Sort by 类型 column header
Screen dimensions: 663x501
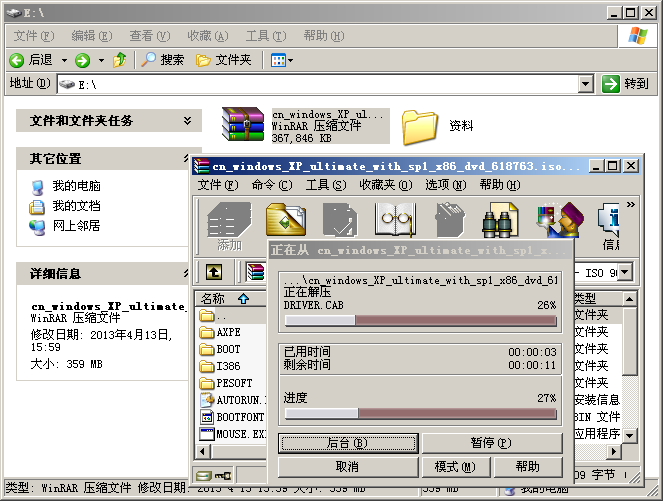point(598,298)
